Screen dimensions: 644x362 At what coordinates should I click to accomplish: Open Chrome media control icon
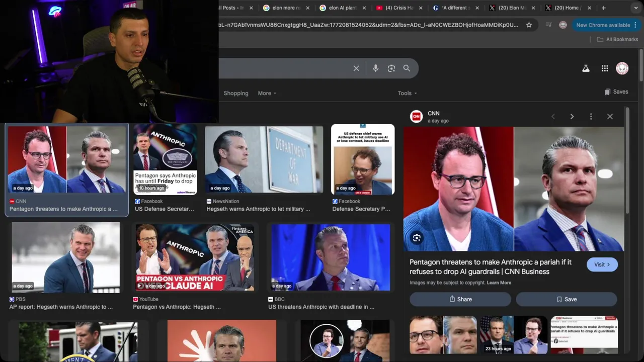pos(549,25)
